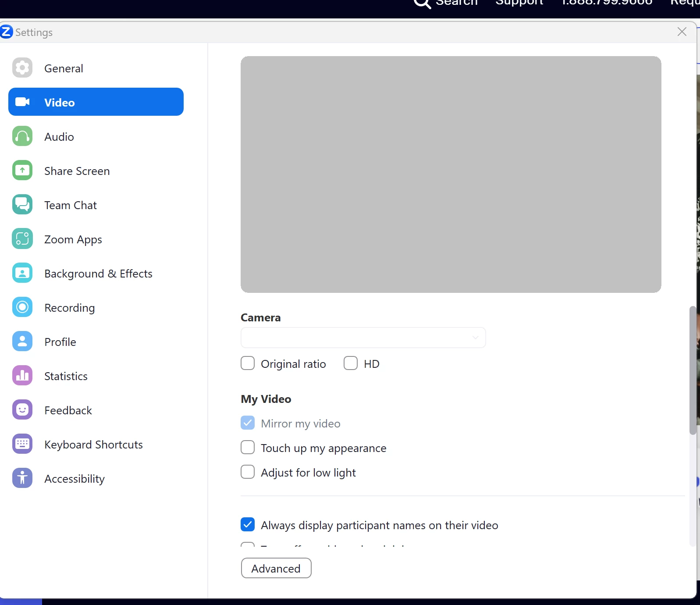Click the Video camera icon in sidebar
The image size is (700, 605).
coord(22,102)
